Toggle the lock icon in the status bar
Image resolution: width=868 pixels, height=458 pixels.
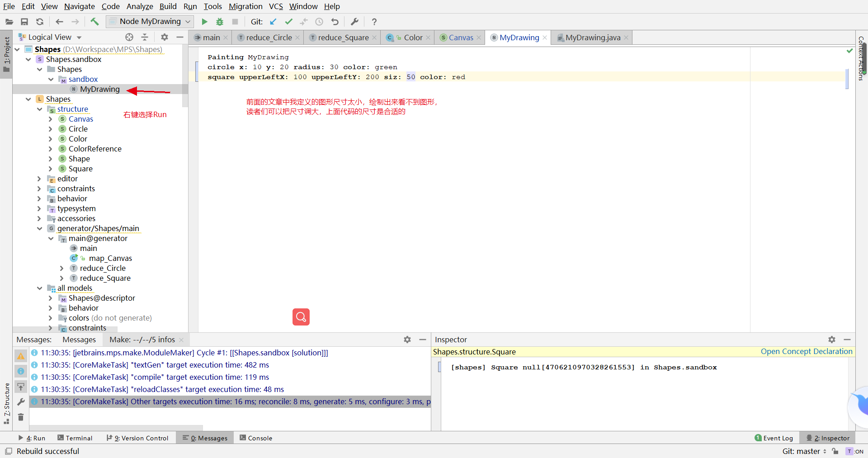point(835,451)
